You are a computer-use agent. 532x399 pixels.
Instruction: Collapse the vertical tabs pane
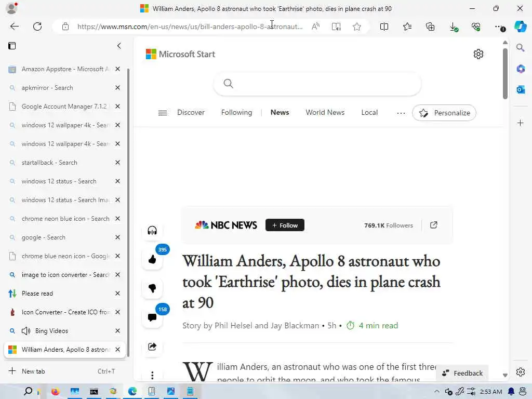tap(119, 46)
